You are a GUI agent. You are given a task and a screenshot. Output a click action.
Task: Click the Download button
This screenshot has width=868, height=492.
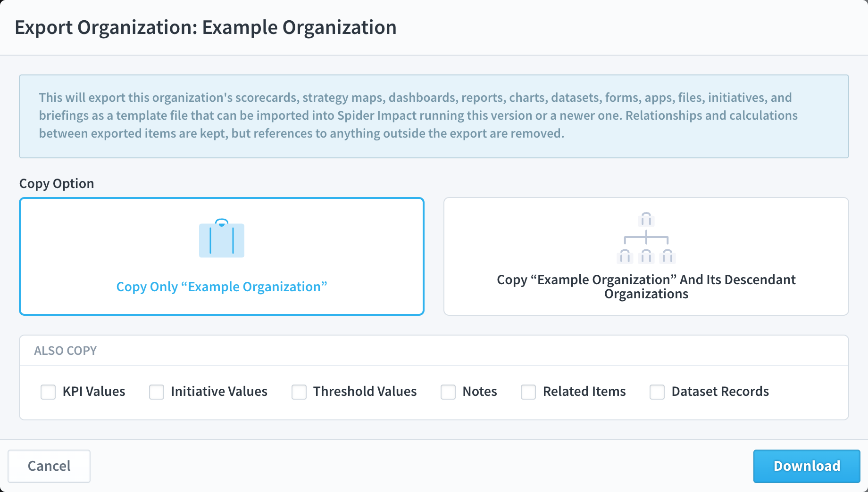807,466
